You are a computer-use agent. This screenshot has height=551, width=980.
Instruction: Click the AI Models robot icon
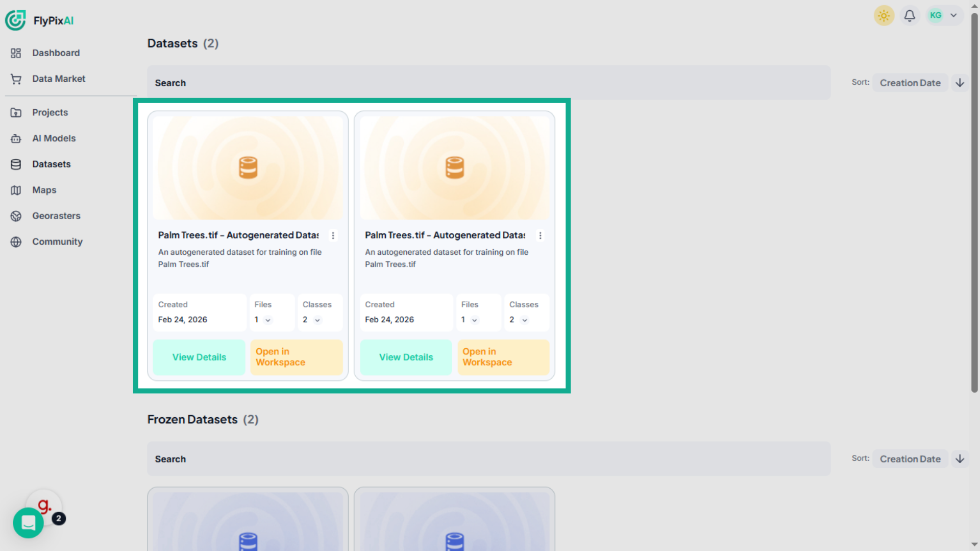point(16,138)
